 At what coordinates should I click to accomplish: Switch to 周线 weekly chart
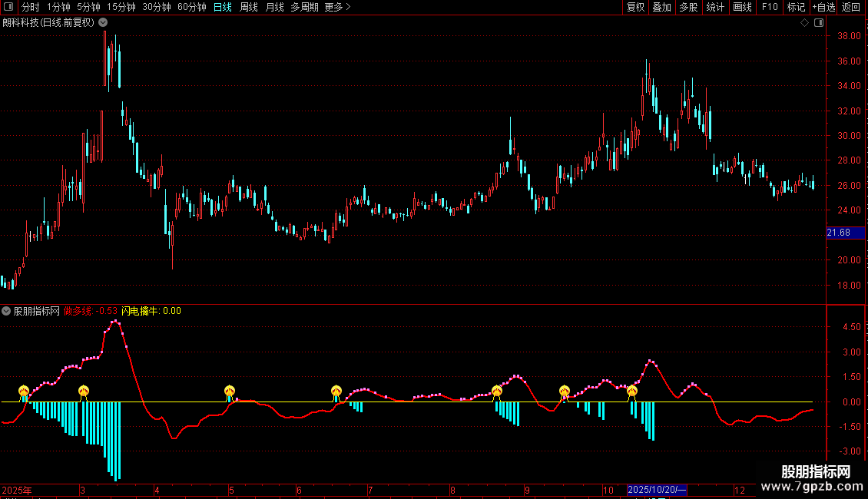(x=249, y=7)
